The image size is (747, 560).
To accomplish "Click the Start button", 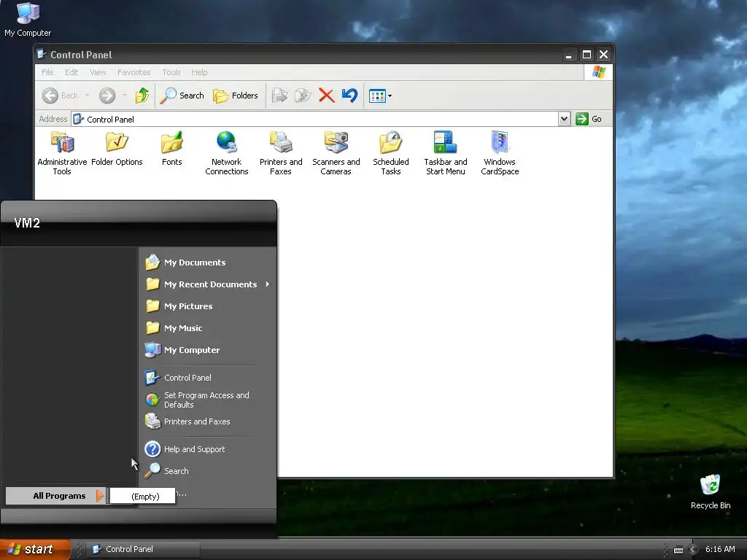I will click(35, 549).
